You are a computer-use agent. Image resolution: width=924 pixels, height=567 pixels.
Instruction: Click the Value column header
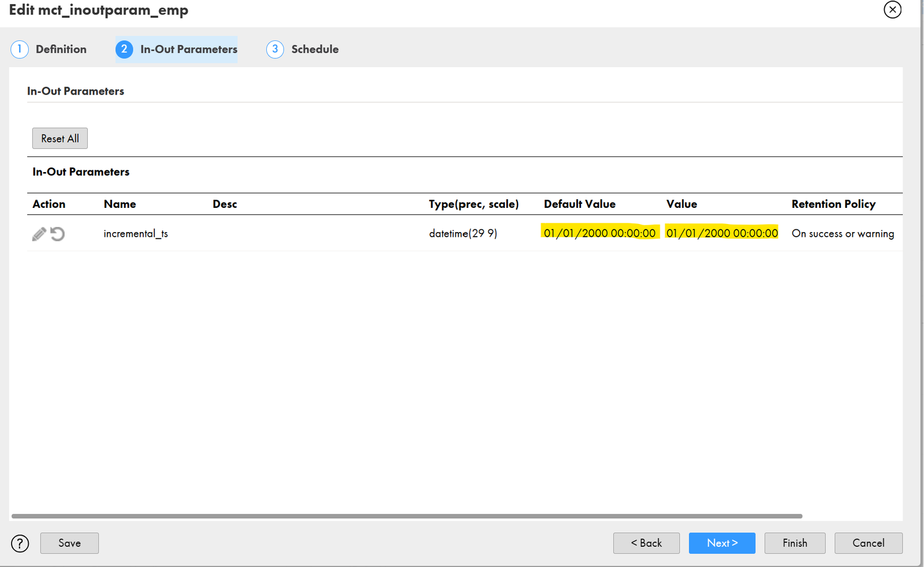(681, 204)
